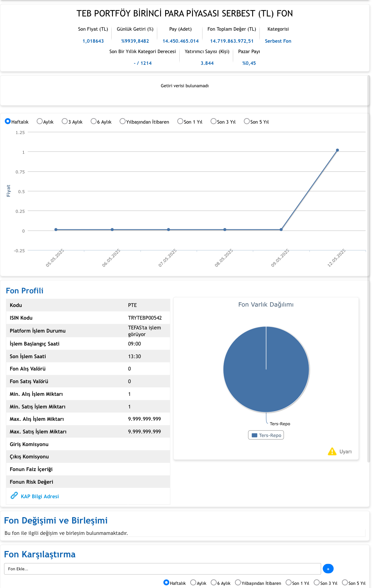
Task: Click the Giriş Komisyonu row label
Action: pos(29,444)
